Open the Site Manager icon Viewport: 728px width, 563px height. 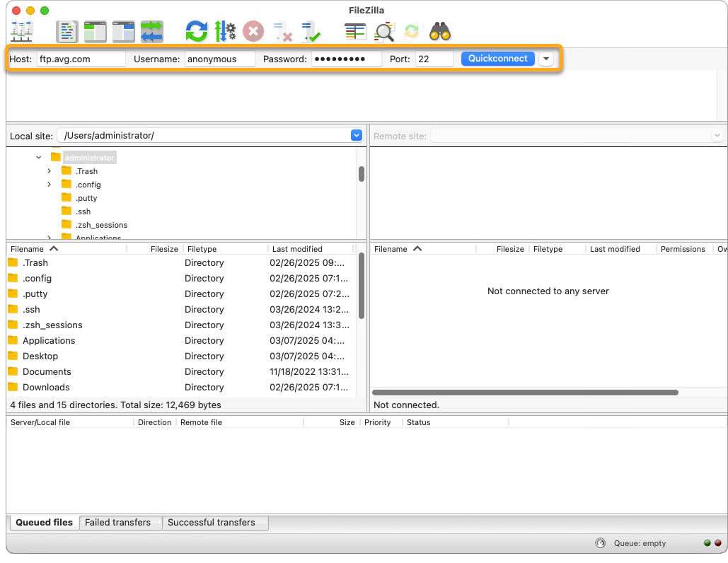(x=22, y=31)
